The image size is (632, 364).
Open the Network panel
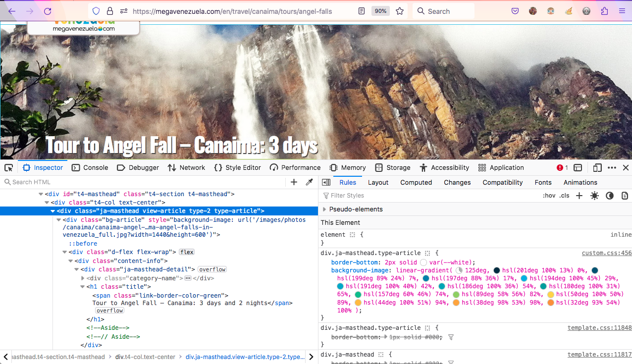186,168
